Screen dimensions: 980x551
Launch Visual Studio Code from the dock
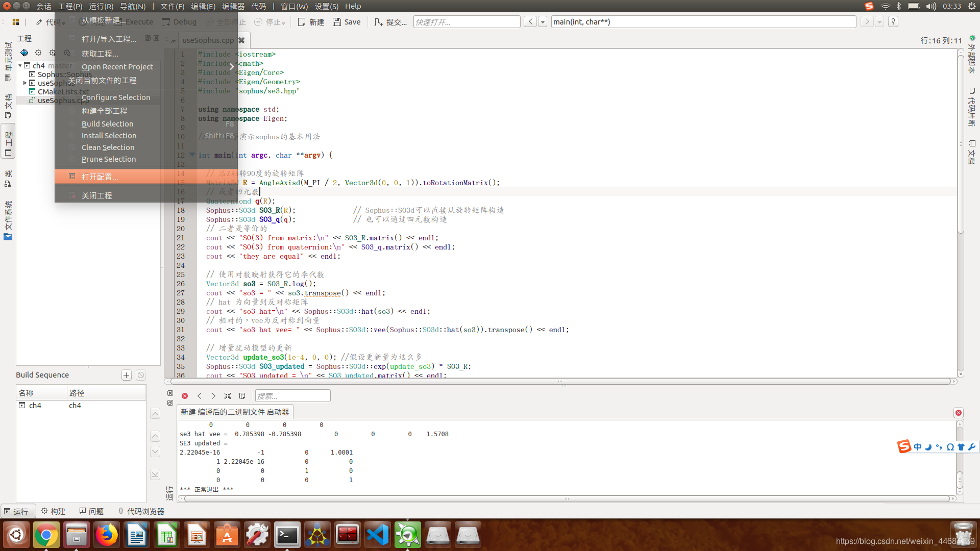pyautogui.click(x=378, y=535)
